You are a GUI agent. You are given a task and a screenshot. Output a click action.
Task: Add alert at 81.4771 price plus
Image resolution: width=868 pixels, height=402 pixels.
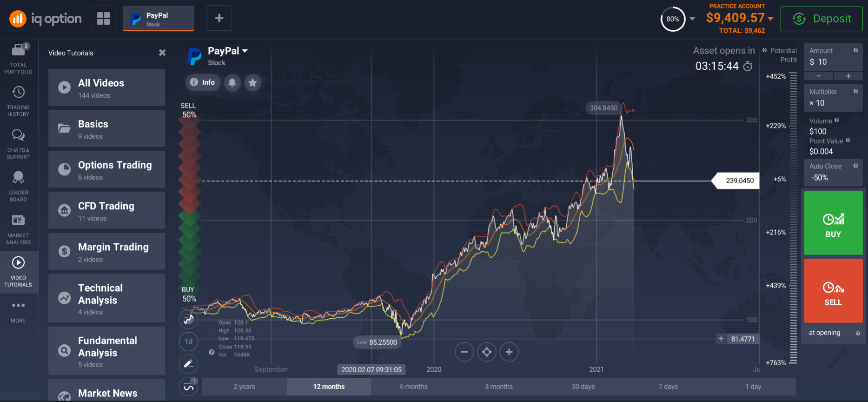tap(721, 339)
